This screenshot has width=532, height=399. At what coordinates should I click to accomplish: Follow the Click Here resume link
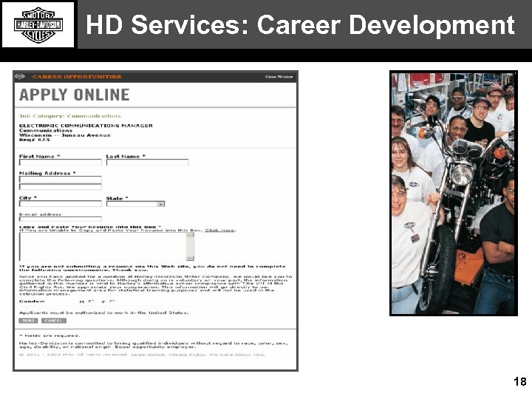tap(219, 231)
